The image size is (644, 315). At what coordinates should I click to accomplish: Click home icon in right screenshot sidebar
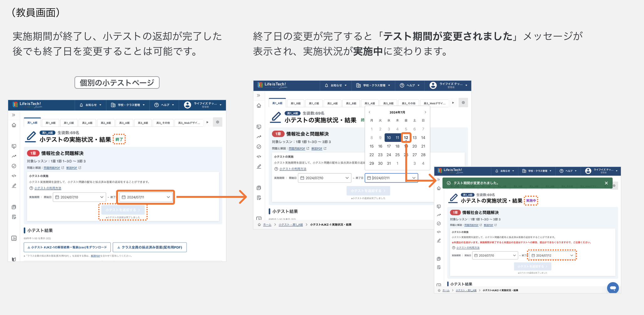point(439,188)
